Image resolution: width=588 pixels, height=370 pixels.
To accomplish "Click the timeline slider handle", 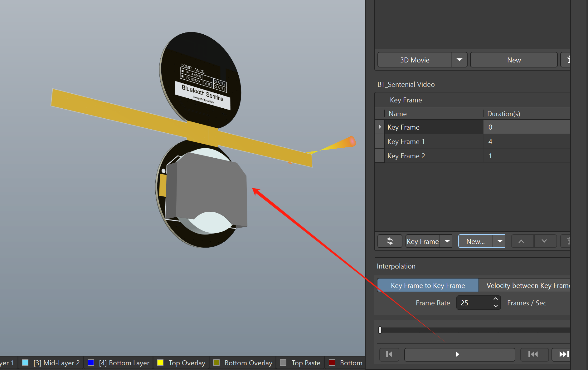I will coord(380,330).
